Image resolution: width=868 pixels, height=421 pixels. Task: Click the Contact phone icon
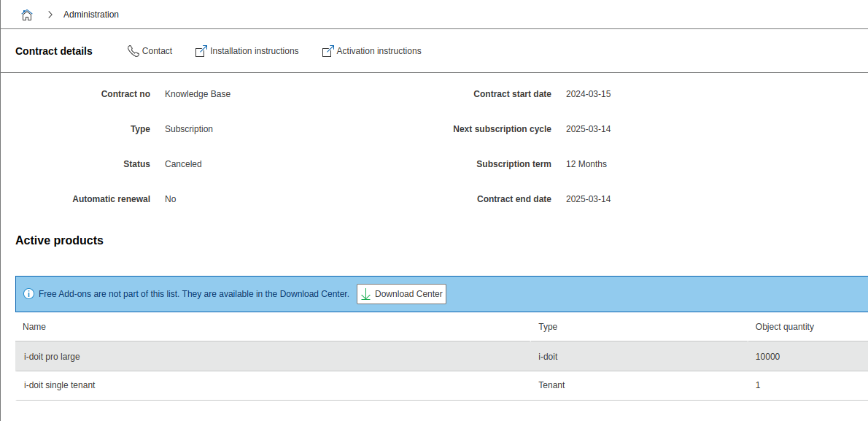[x=133, y=51]
